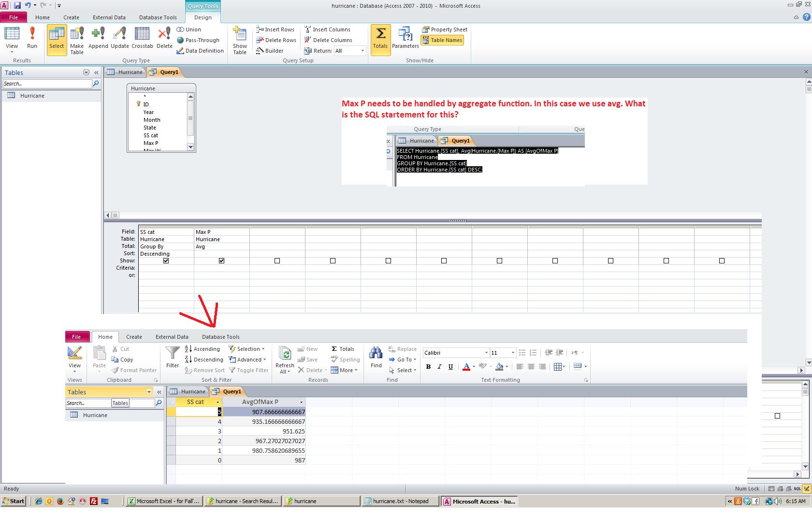Expand the SS cat column header dropdown
812x520 pixels.
coord(217,402)
